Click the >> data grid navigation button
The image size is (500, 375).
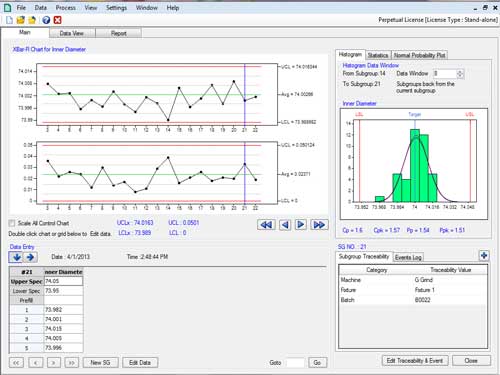tap(72, 363)
